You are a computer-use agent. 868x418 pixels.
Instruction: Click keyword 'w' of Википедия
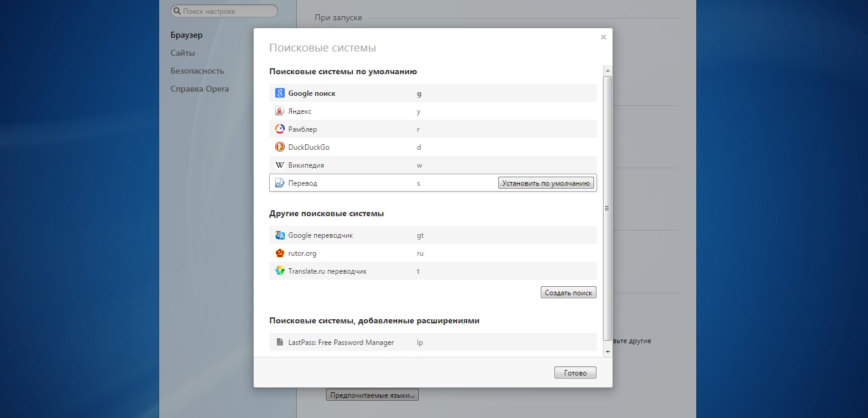click(x=419, y=165)
